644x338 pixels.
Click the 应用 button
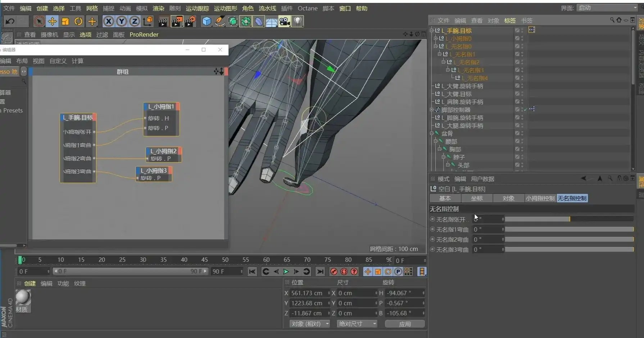click(404, 324)
